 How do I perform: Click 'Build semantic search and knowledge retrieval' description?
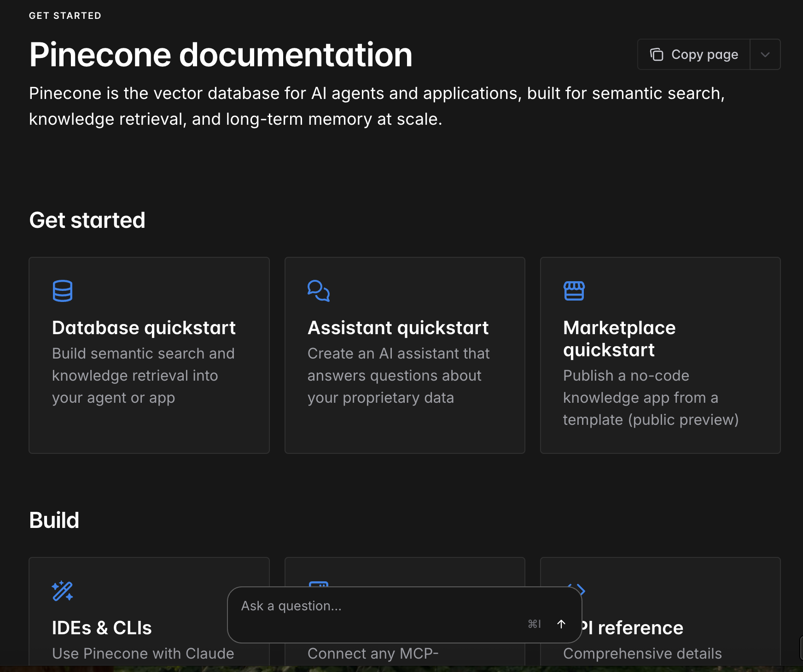pyautogui.click(x=143, y=376)
